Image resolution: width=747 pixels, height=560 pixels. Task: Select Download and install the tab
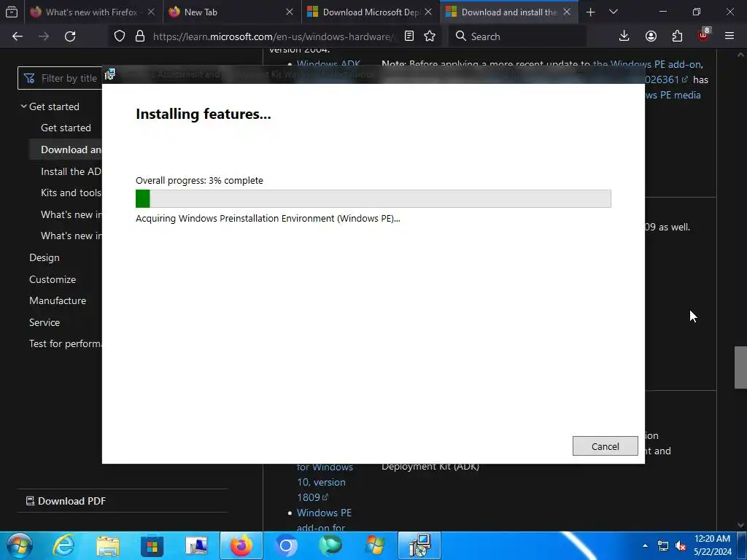[x=508, y=12]
